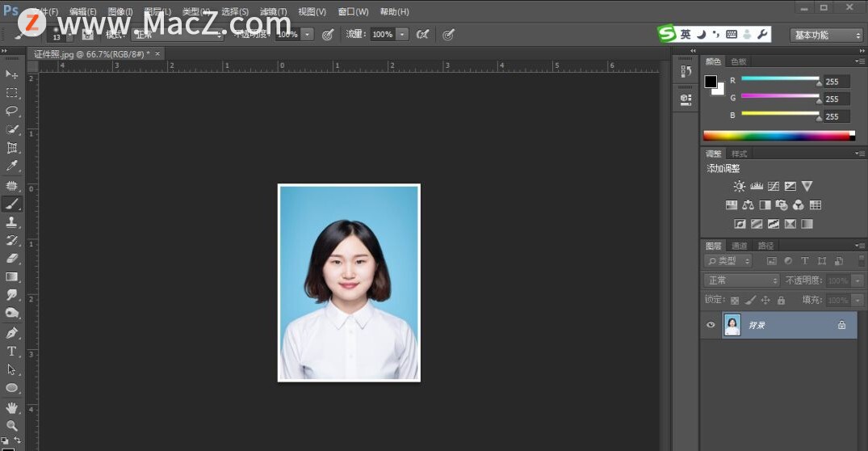Select the Horizontal Type tool
This screenshot has width=868, height=451.
point(11,352)
